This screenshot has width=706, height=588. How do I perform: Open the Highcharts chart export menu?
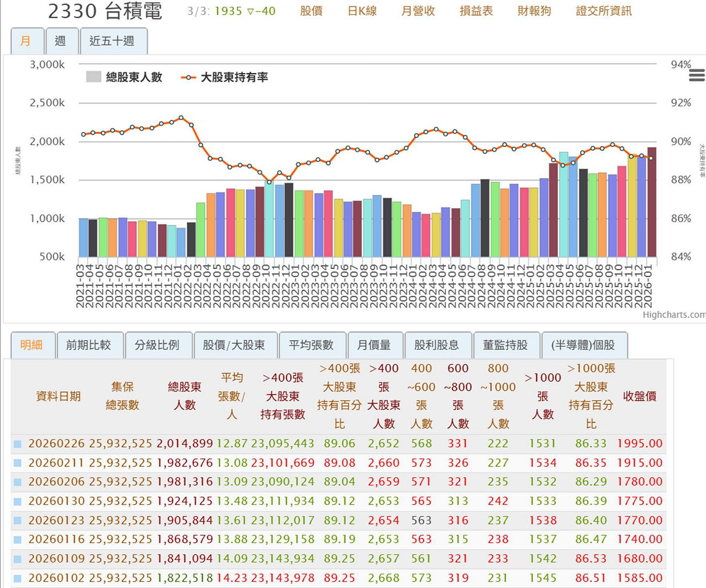(x=697, y=76)
